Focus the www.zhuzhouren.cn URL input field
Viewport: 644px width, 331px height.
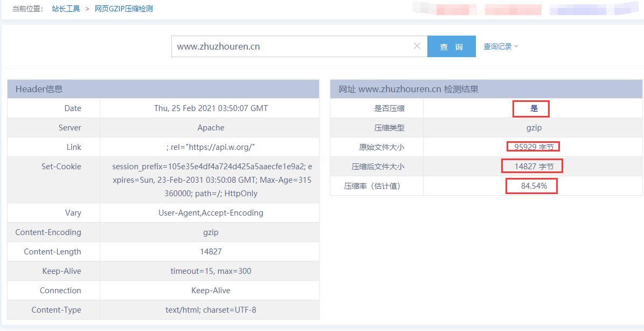coord(291,46)
